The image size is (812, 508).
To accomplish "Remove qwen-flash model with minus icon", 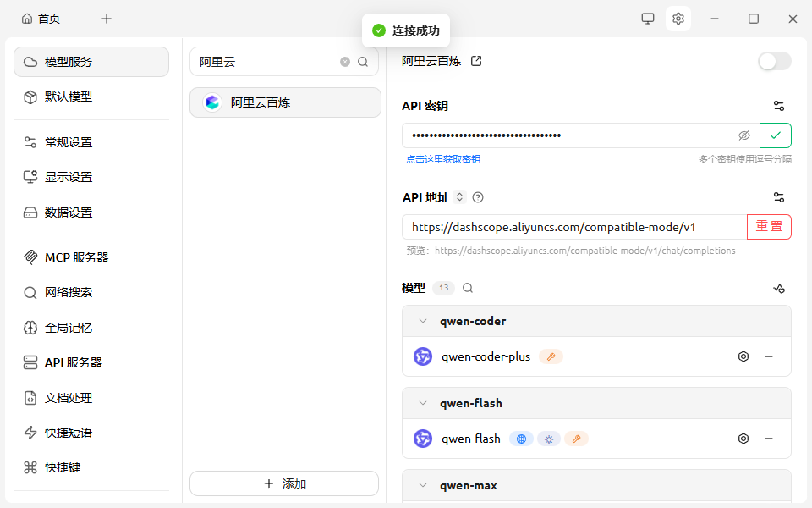I will coord(769,439).
